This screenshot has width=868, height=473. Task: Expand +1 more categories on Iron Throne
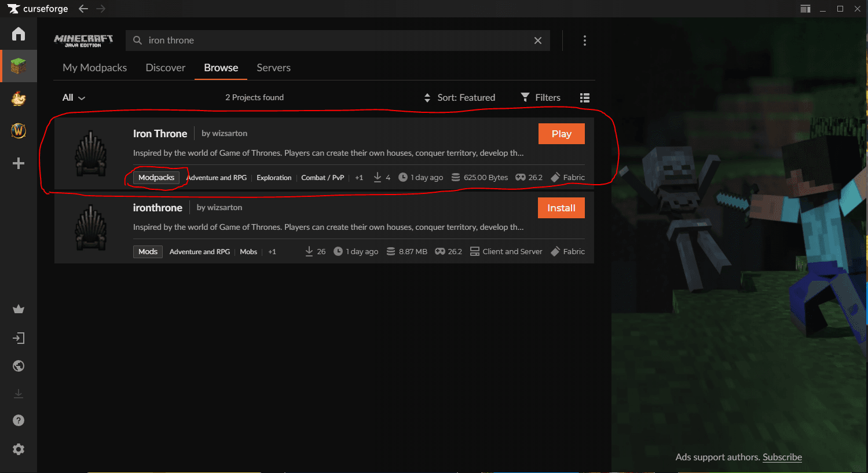click(x=359, y=178)
